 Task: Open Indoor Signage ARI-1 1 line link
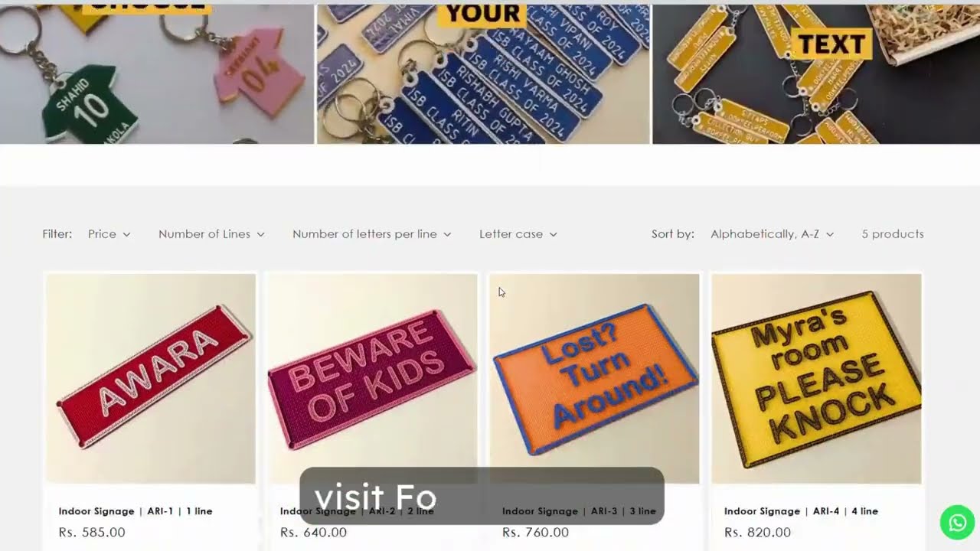[x=136, y=511]
